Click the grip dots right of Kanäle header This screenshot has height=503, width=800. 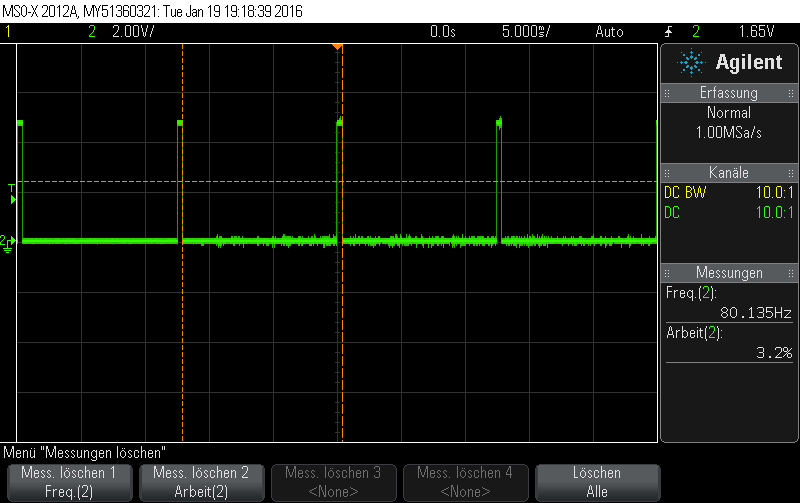pos(791,173)
